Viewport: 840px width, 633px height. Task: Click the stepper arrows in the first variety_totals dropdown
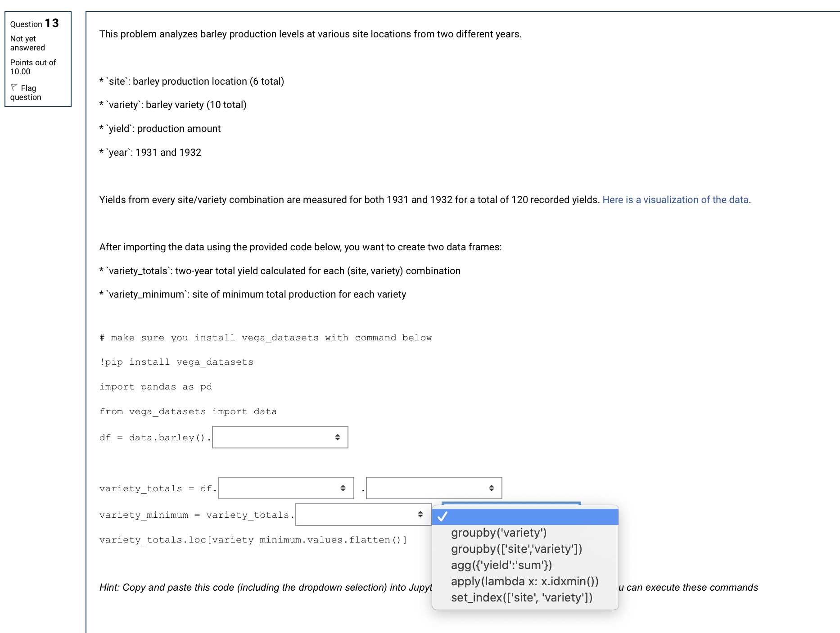(x=343, y=488)
